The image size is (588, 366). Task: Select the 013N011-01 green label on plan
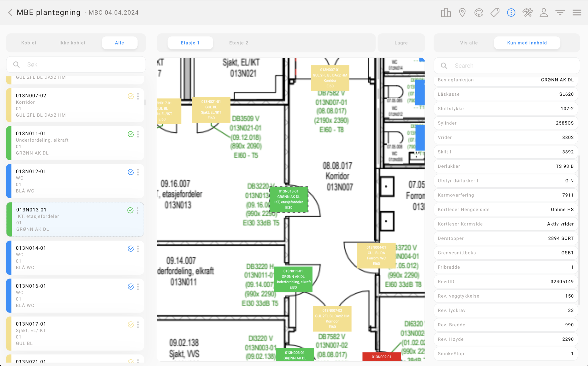point(293,279)
